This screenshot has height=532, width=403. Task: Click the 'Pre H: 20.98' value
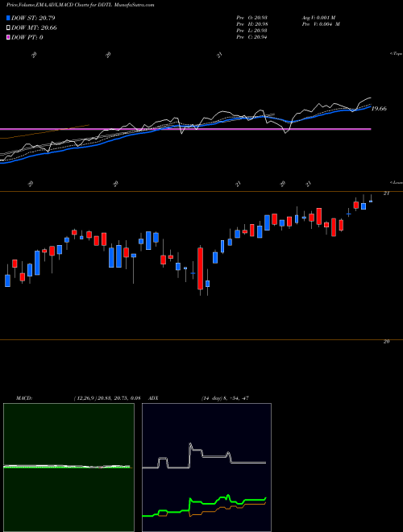pos(252,24)
